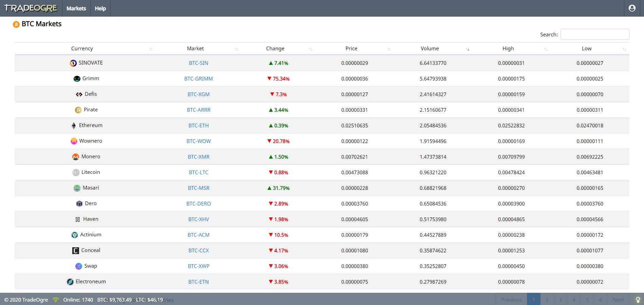Open the BTC-SIN market link
The width and height of the screenshot is (644, 305).
(198, 63)
